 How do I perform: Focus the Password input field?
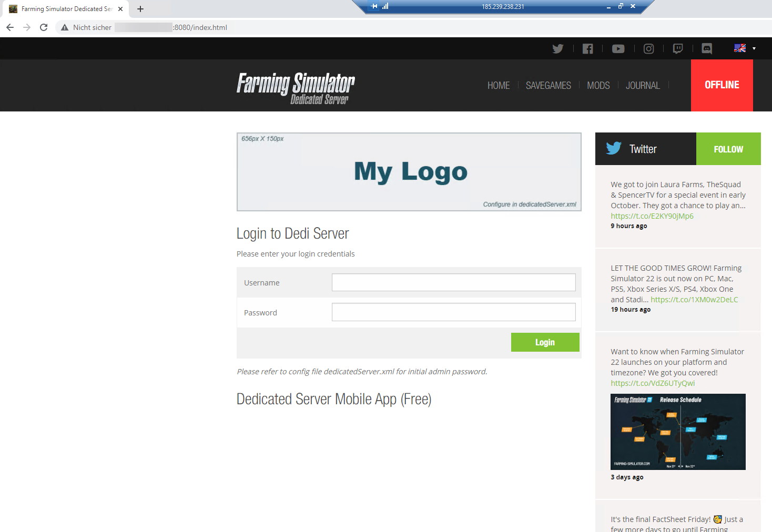pos(454,312)
